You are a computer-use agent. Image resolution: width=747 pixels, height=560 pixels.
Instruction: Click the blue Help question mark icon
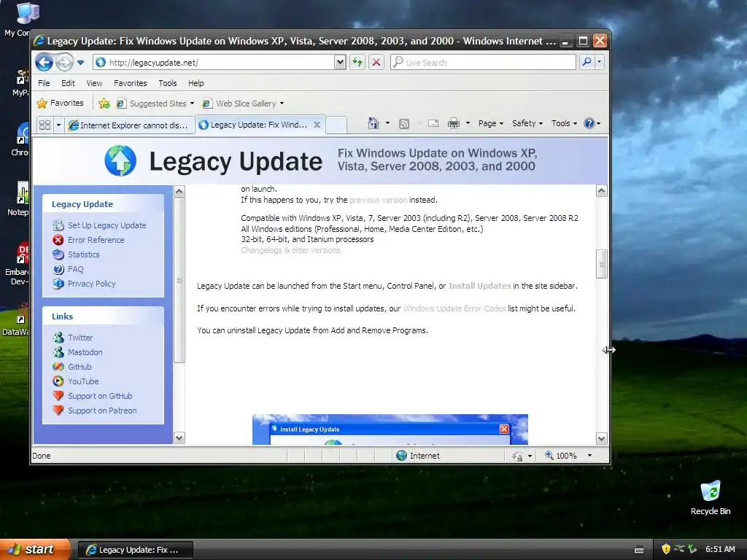pos(589,123)
